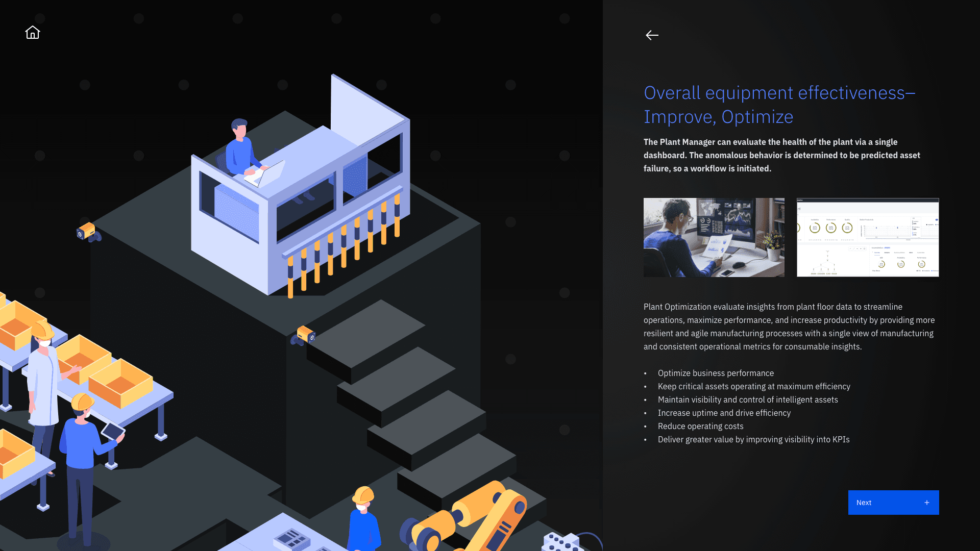
Task: Open the dashboard screenshot thumbnail
Action: (x=868, y=237)
